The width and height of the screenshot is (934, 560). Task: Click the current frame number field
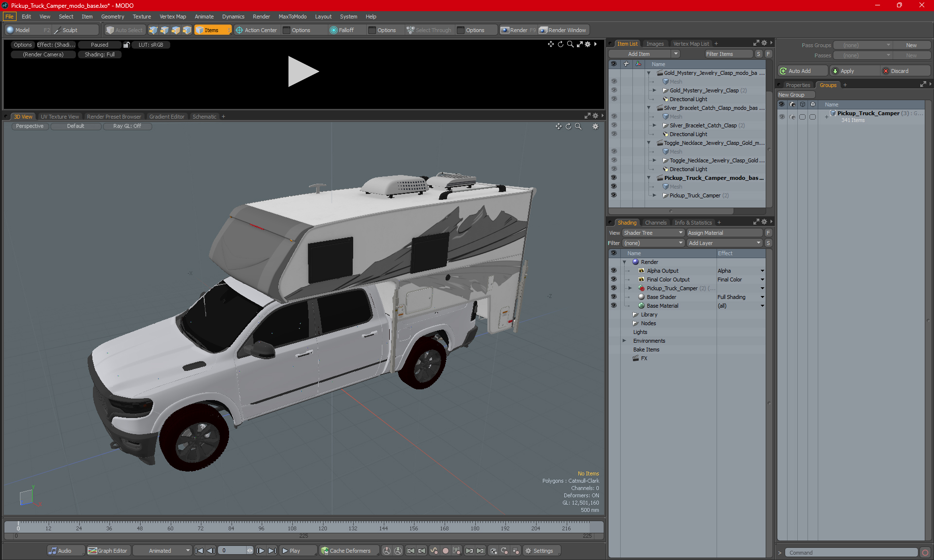coord(233,551)
